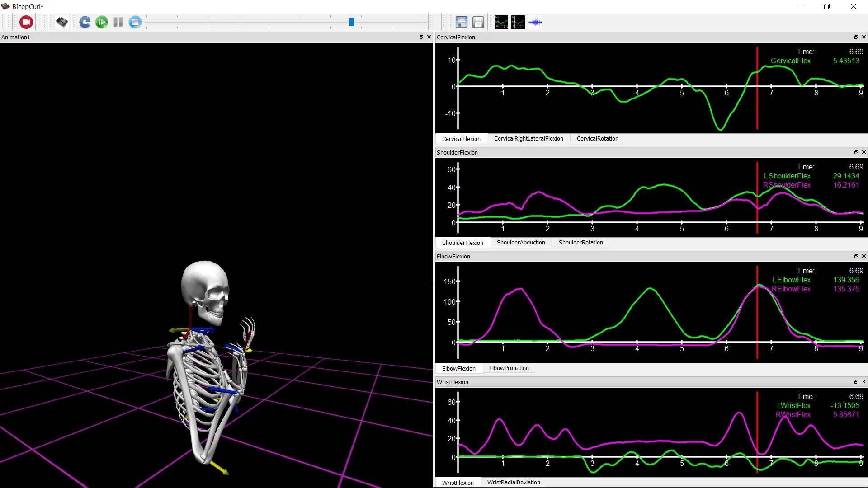Viewport: 868px width, 488px height.
Task: Open the ShoulderRotation tab
Action: pyautogui.click(x=580, y=243)
